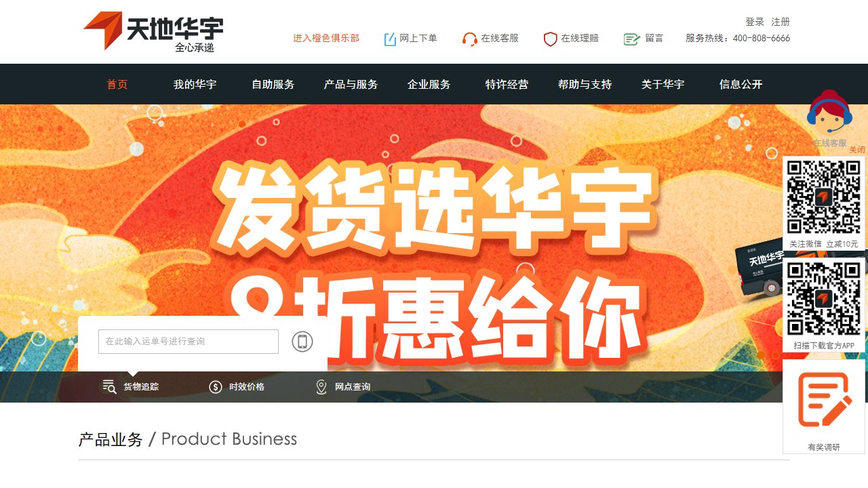This screenshot has width=868, height=488.
Task: Open the 我的华宇 menu
Action: coord(195,85)
